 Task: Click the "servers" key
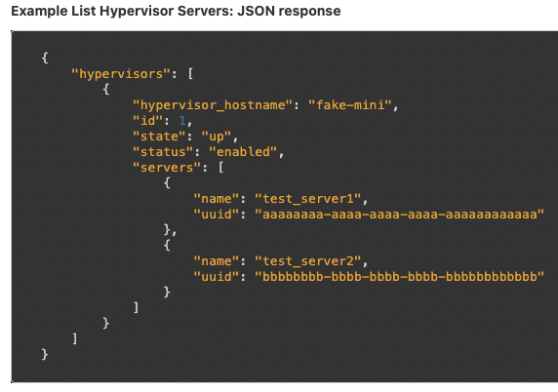167,168
